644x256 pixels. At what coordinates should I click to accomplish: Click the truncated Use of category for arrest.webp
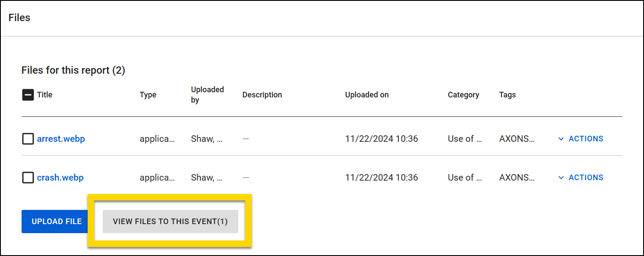[x=465, y=138]
